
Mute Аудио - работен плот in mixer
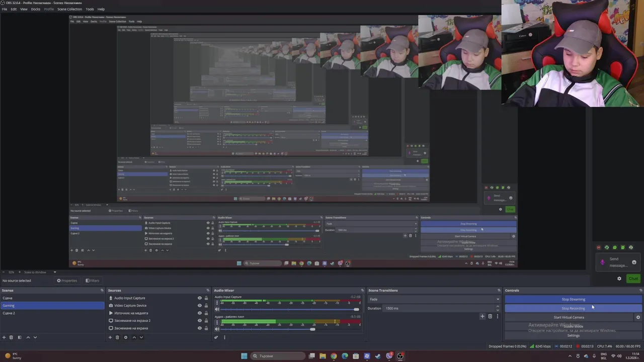pyautogui.click(x=217, y=329)
